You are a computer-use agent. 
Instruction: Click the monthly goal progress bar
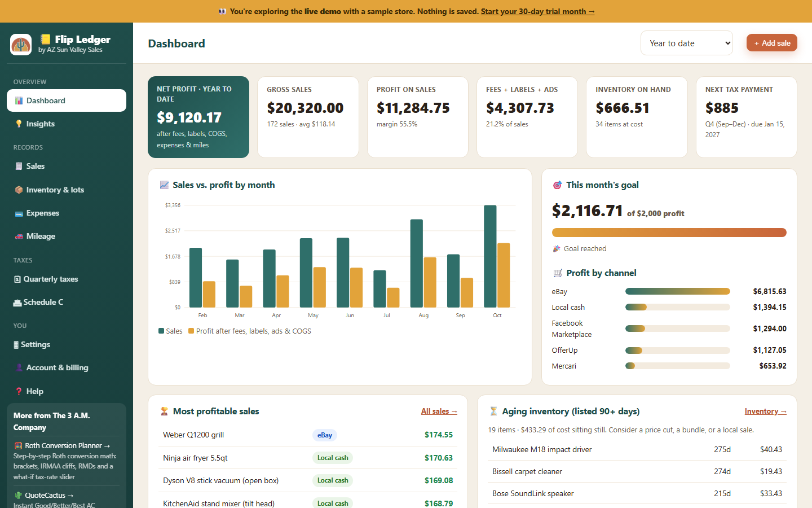point(669,233)
